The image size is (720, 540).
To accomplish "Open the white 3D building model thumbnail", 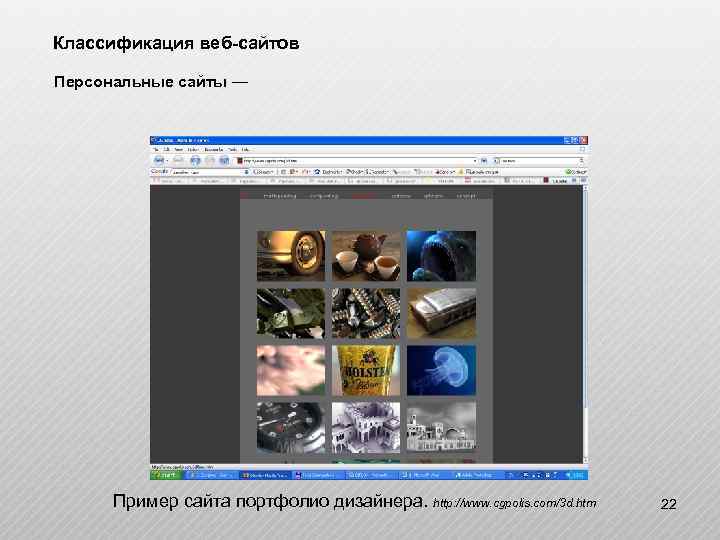I will [x=366, y=428].
